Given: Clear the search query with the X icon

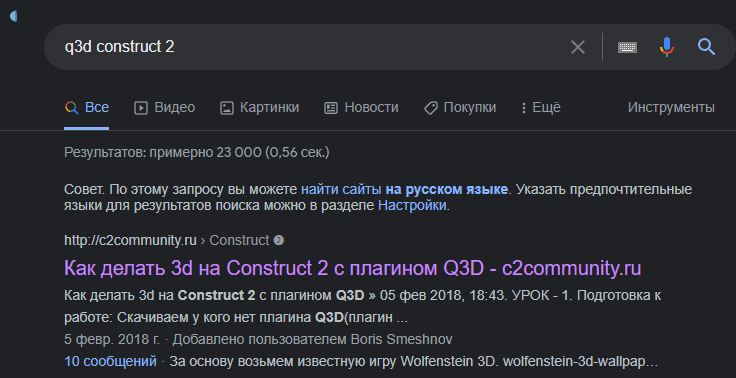Looking at the screenshot, I should coord(578,47).
